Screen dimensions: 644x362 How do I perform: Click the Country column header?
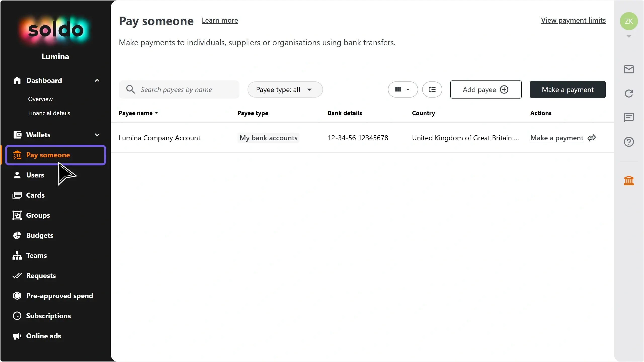[423, 113]
